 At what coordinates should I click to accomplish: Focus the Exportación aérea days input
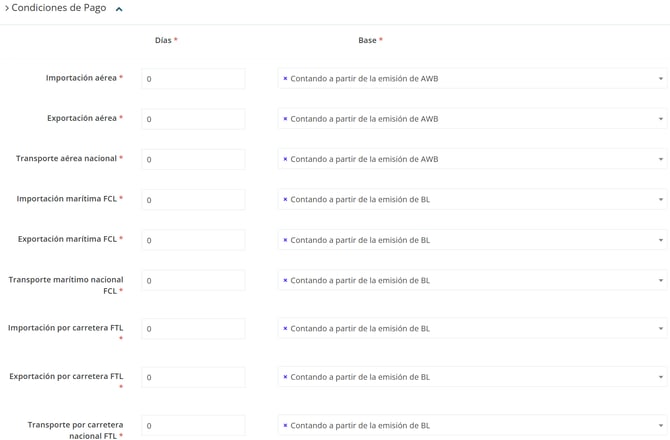pyautogui.click(x=193, y=119)
